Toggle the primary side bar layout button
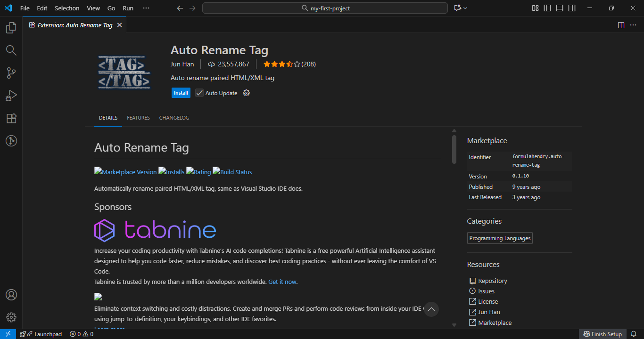644x339 pixels. [547, 8]
